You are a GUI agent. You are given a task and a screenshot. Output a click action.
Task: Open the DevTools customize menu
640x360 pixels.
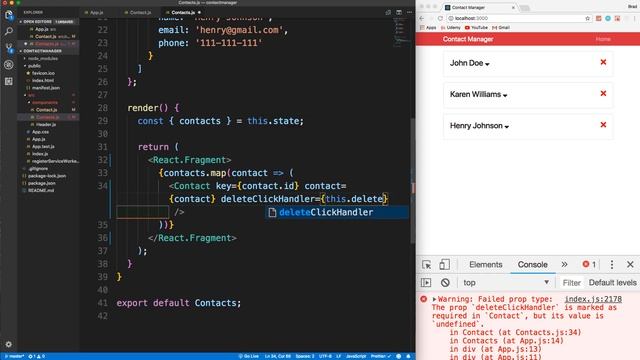click(x=611, y=264)
